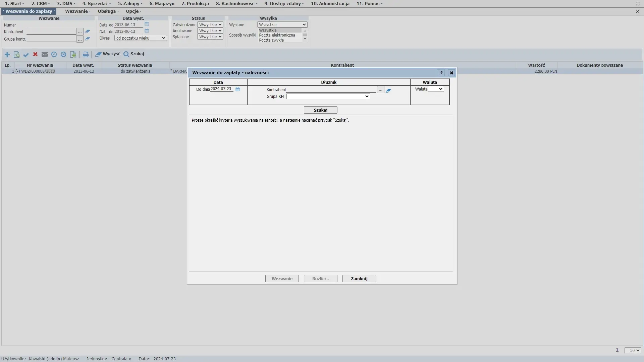
Task: Open the Zatwierdzone status dropdown
Action: pos(210,25)
